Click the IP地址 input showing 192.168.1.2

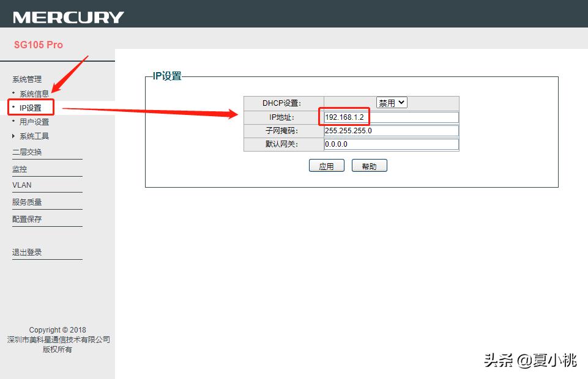[x=390, y=117]
